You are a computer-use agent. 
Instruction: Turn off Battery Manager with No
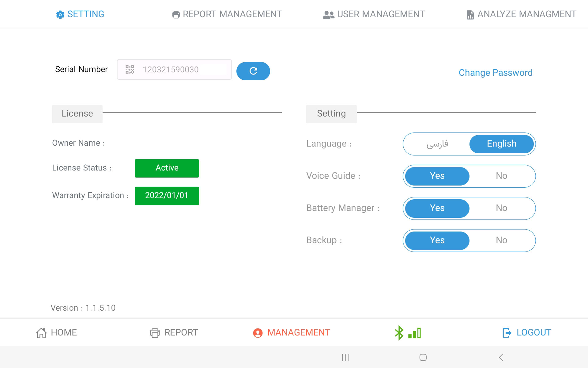pos(501,208)
